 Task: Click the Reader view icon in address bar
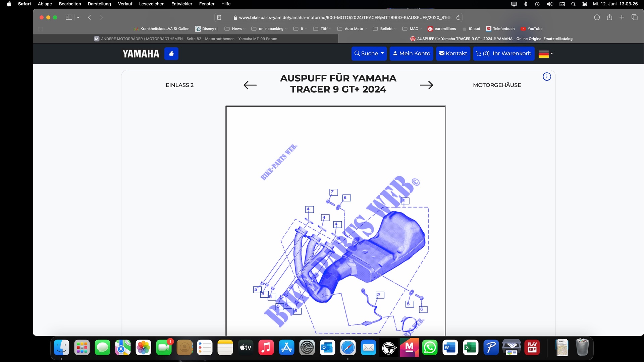(x=219, y=17)
